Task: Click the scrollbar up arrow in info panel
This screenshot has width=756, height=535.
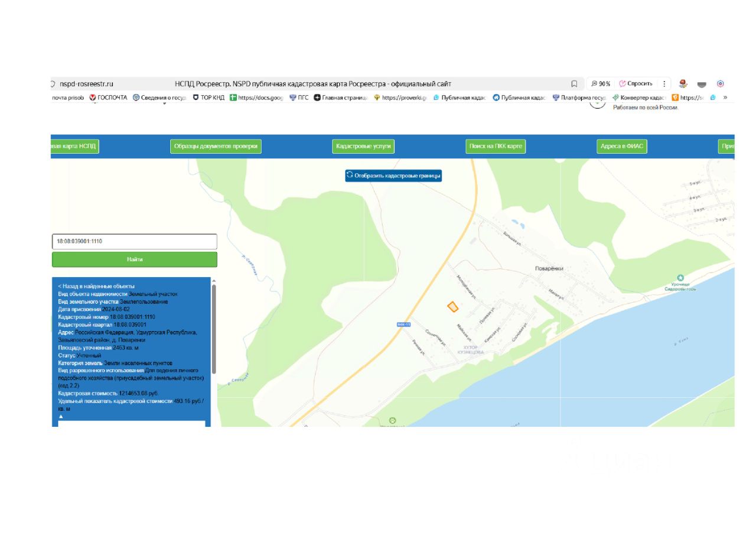Action: pos(214,280)
